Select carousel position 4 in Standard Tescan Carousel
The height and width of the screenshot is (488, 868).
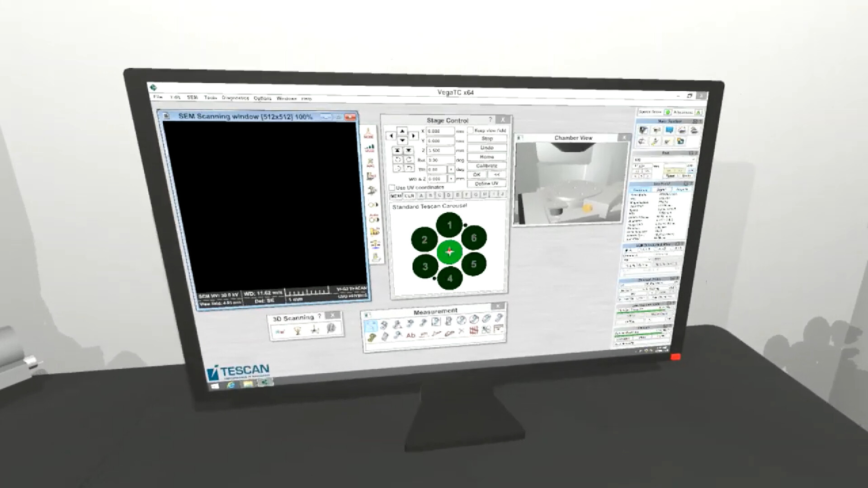tap(450, 278)
